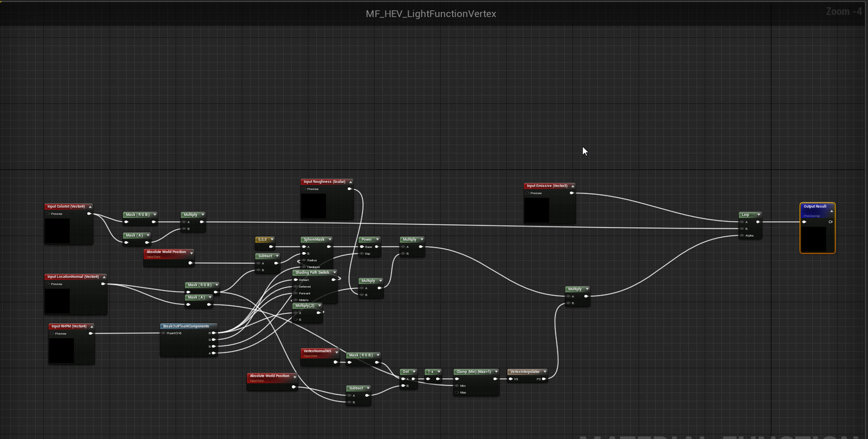Image resolution: width=868 pixels, height=439 pixels.
Task: Collapse the Input Roughness node with its arrow
Action: pyautogui.click(x=350, y=182)
